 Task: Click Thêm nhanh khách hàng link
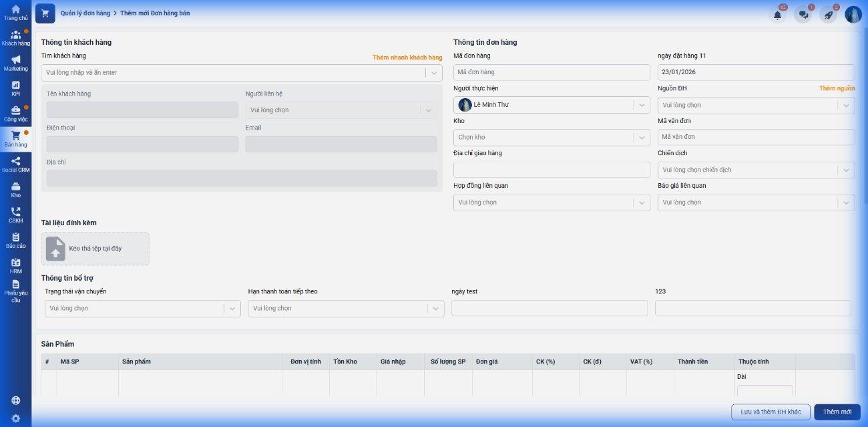tap(407, 57)
